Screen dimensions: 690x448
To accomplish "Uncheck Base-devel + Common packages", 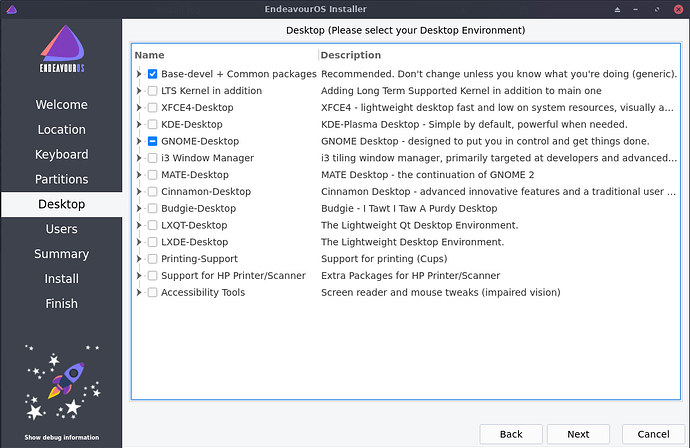I will tap(152, 74).
